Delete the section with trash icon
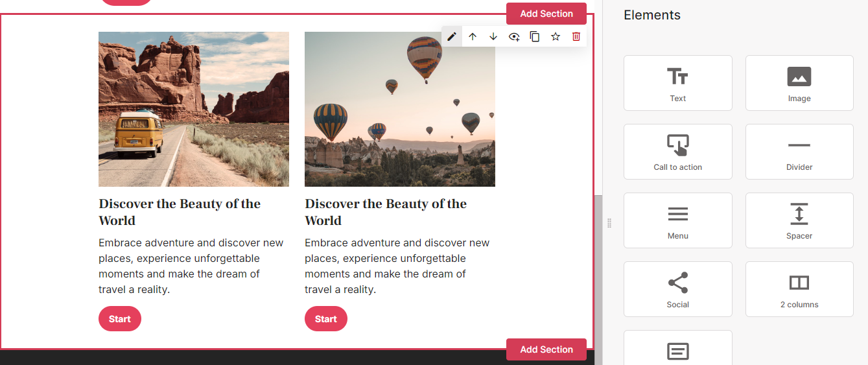This screenshot has width=868, height=365. pos(576,36)
